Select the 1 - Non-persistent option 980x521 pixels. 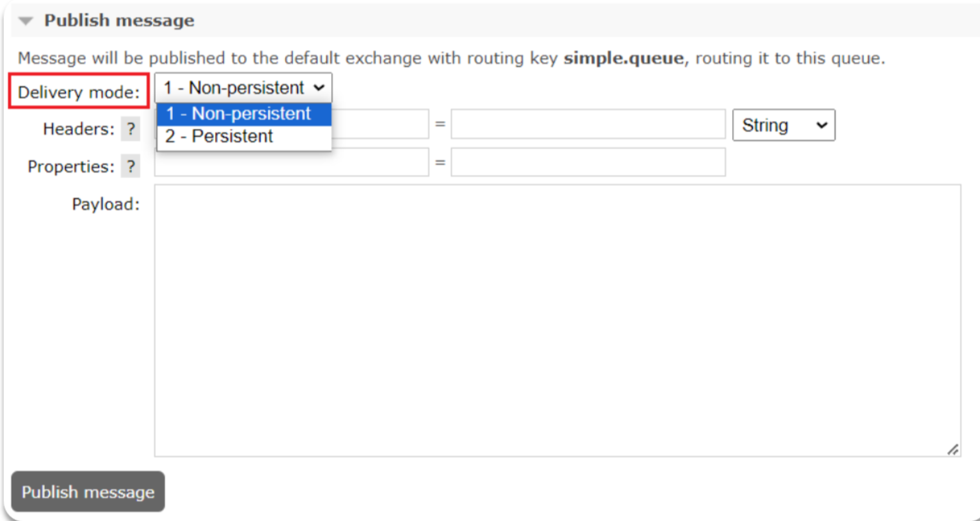(x=244, y=114)
